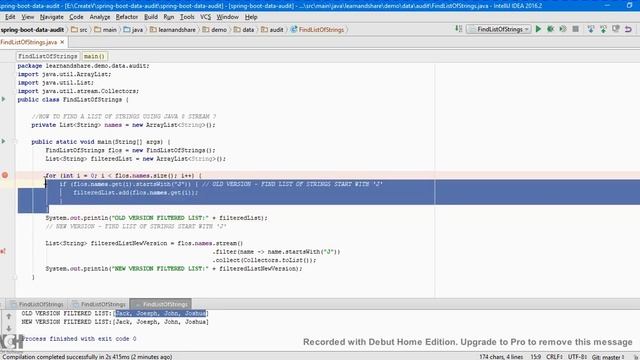Screen dimensions: 640x360
Task: Open the Build menu
Action: 151,17
